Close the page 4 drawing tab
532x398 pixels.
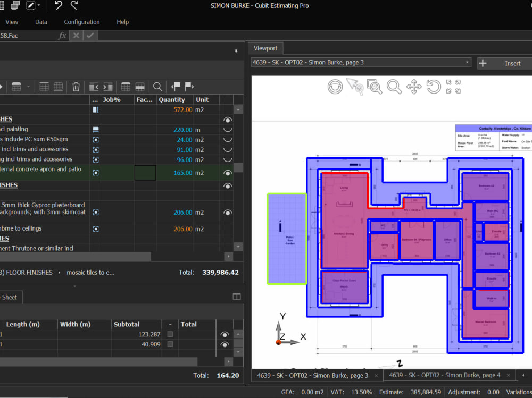[x=508, y=375]
